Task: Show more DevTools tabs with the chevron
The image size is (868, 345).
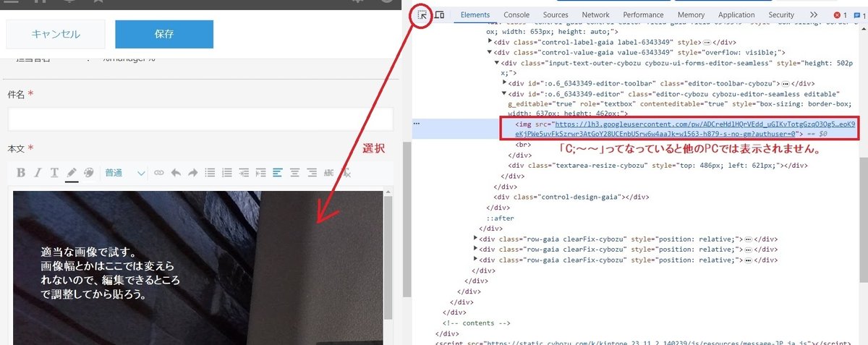Action: pos(814,15)
